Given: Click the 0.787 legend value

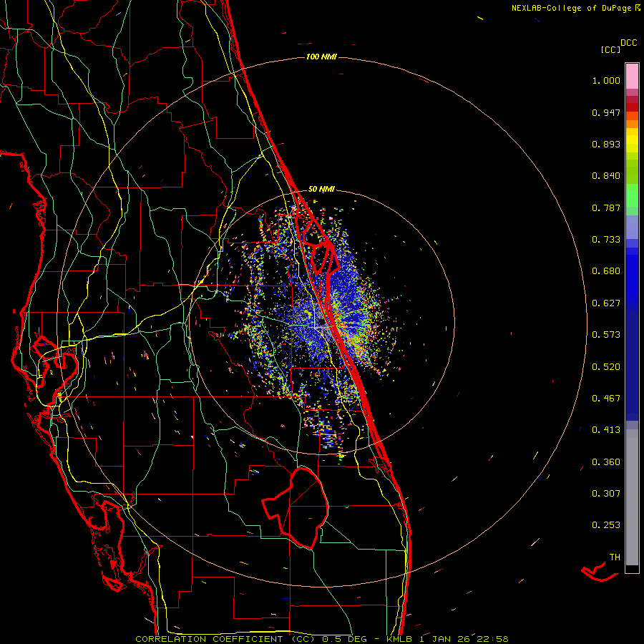Looking at the screenshot, I should tap(606, 208).
